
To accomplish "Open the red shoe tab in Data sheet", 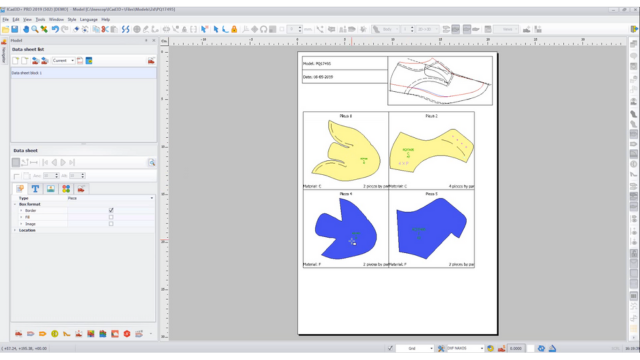I will [x=81, y=189].
